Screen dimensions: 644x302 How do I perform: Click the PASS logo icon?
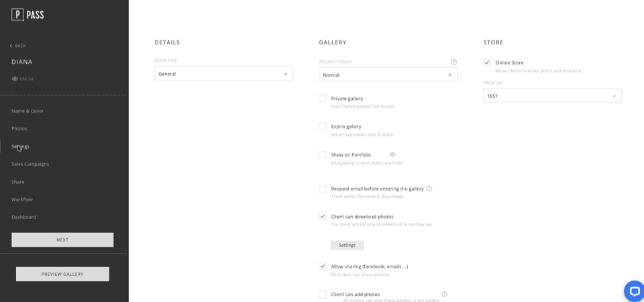[x=18, y=15]
